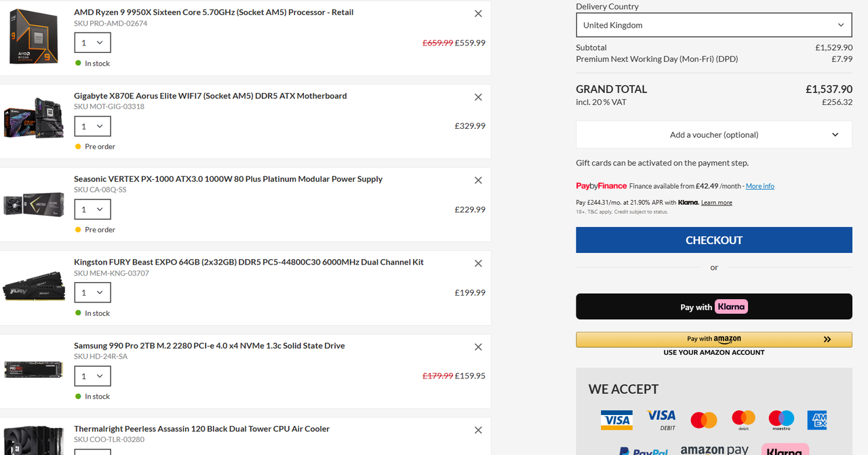Click the grand total amount £1,537.90

pyautogui.click(x=829, y=90)
